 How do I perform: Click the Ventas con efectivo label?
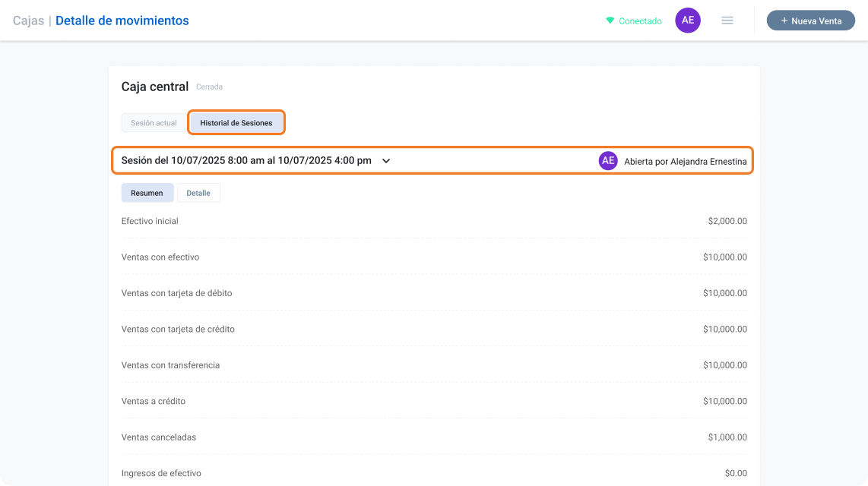tap(160, 257)
